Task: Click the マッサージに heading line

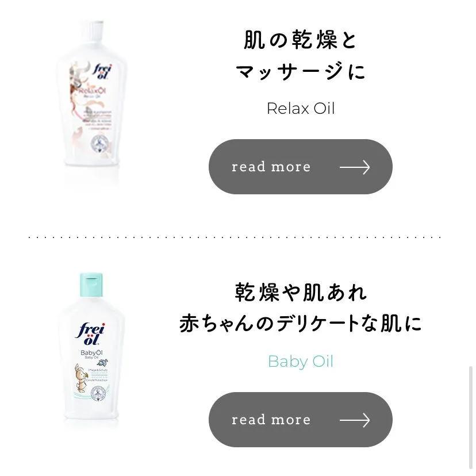Action: [301, 71]
